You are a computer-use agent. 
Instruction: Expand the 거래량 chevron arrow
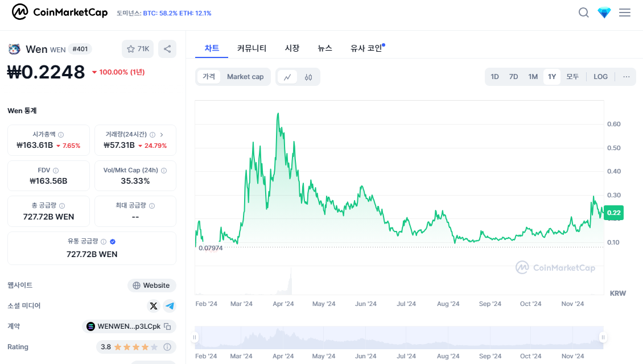pyautogui.click(x=162, y=134)
